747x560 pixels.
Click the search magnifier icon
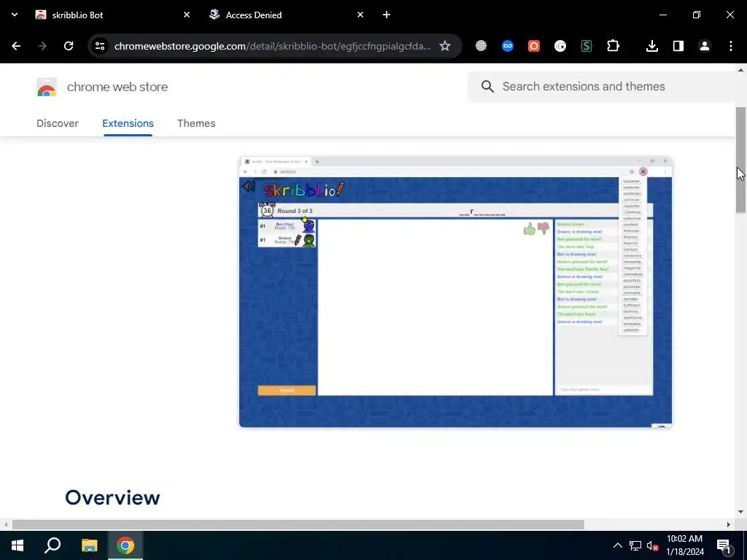pos(487,86)
